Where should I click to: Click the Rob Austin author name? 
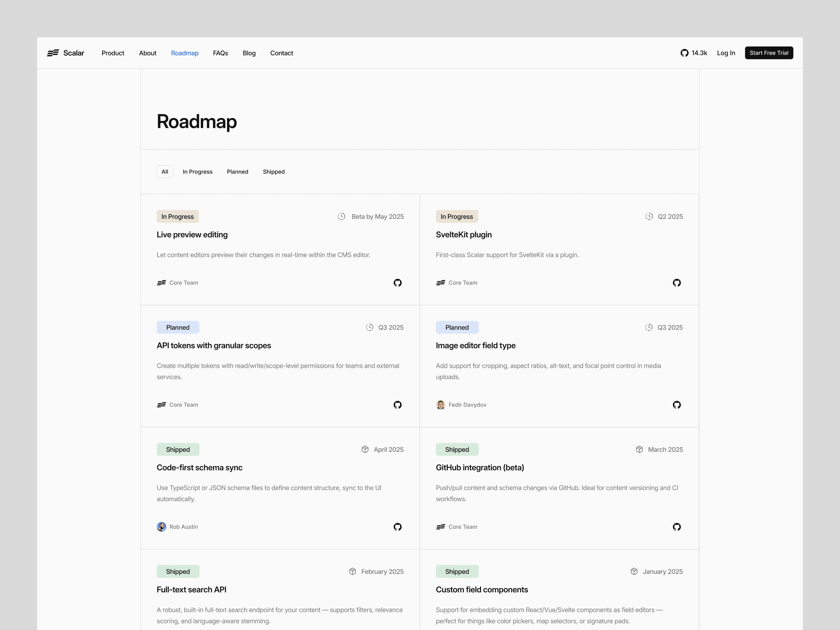[183, 527]
